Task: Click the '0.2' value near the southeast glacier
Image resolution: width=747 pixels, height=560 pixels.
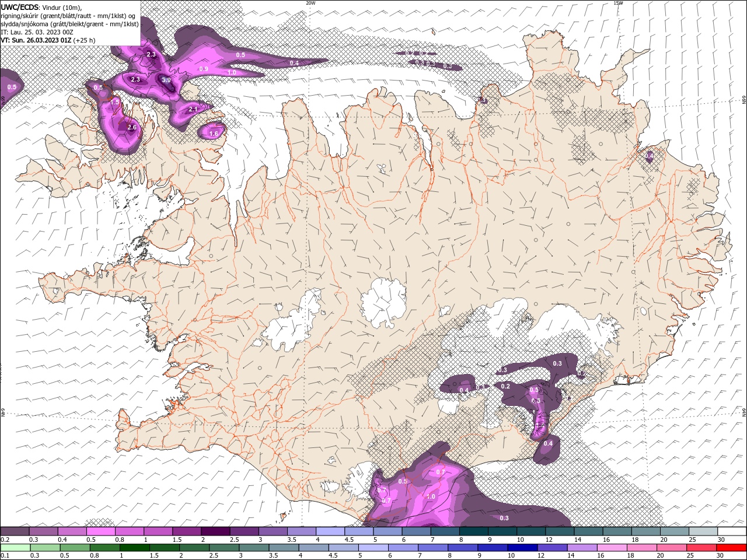Action: click(505, 386)
